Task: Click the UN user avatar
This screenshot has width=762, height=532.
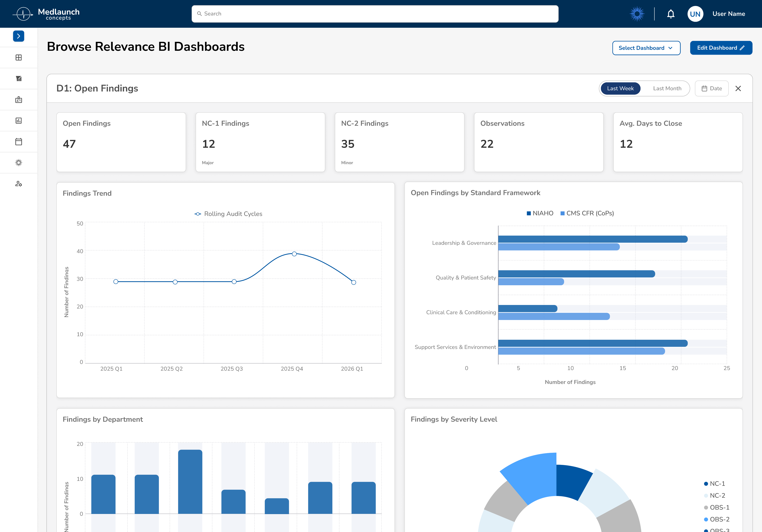Action: pyautogui.click(x=695, y=14)
